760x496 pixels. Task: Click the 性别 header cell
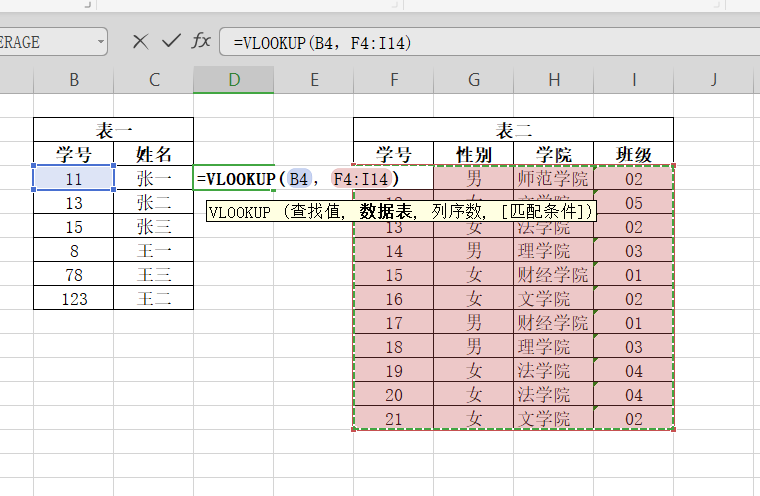474,154
